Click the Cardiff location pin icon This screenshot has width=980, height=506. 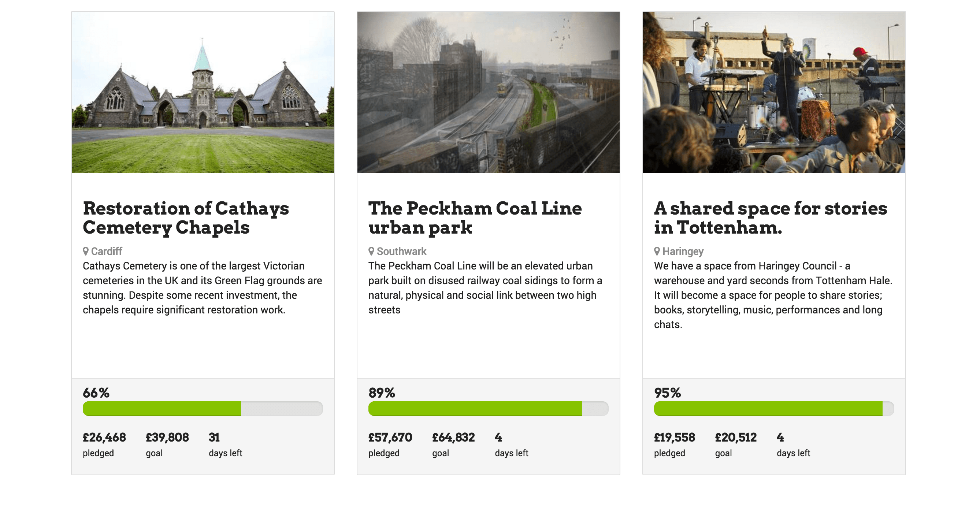pos(86,251)
